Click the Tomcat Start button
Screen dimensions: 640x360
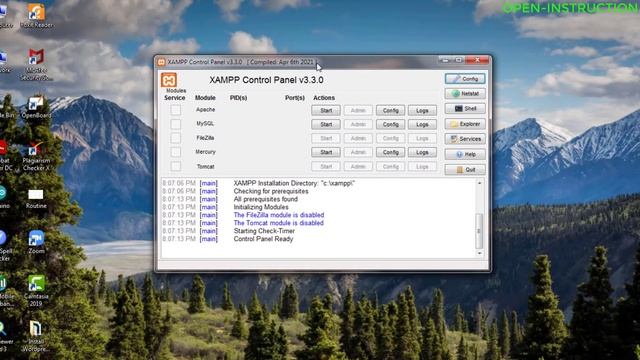326,167
